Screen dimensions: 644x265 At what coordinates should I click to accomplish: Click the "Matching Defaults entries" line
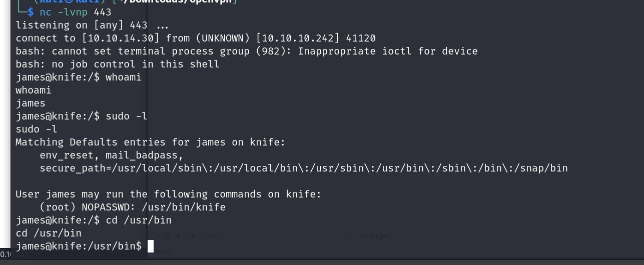click(x=150, y=142)
